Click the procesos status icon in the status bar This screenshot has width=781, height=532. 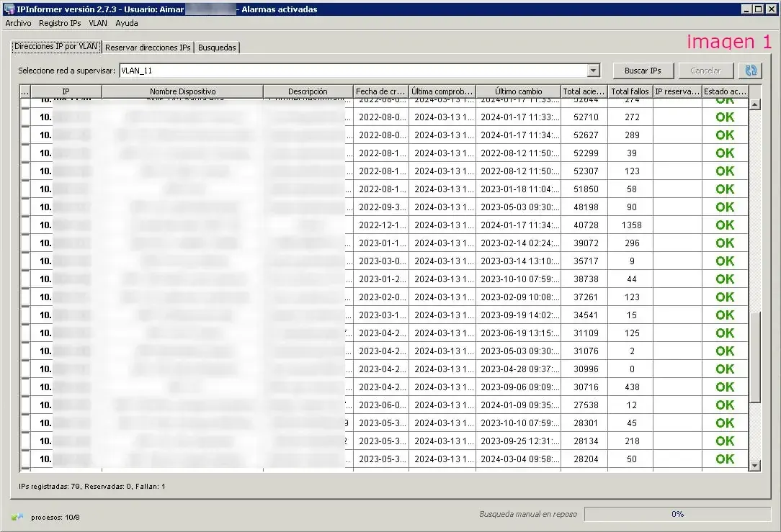tap(17, 517)
